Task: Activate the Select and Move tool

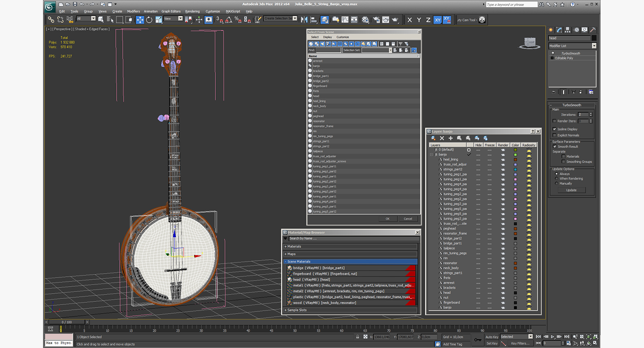Action: click(x=140, y=20)
